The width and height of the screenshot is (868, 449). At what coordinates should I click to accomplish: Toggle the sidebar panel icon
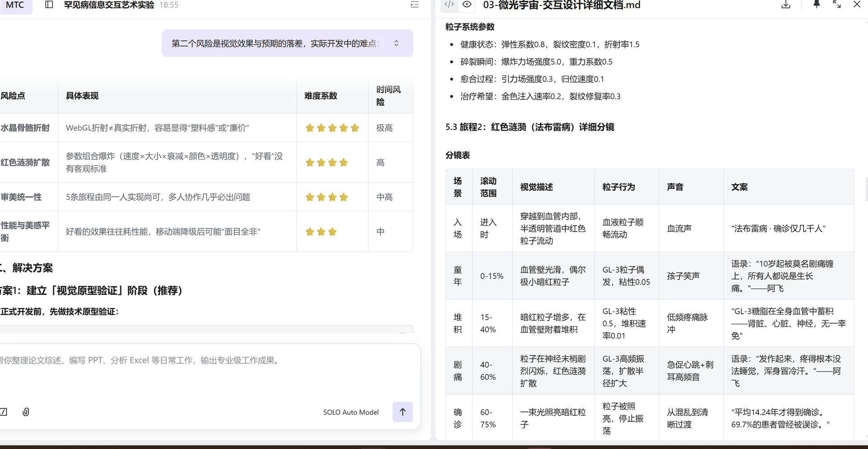(49, 5)
